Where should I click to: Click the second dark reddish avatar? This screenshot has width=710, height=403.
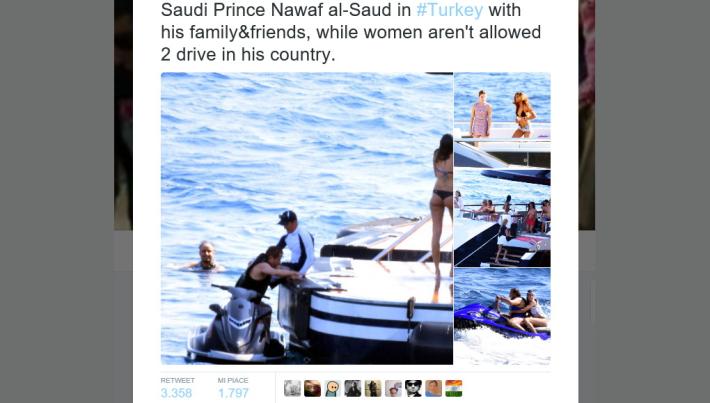(312, 389)
